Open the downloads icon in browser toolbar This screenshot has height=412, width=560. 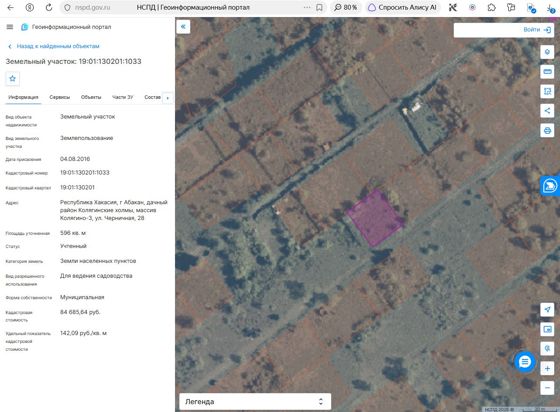(550, 8)
